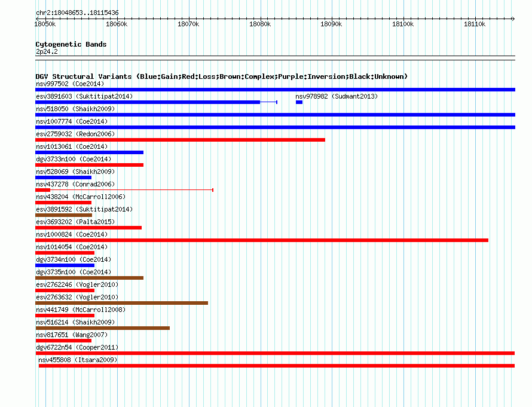Select nsv817651 (Wang2007) label
Viewport: 532px width, 407px height.
pos(72,335)
